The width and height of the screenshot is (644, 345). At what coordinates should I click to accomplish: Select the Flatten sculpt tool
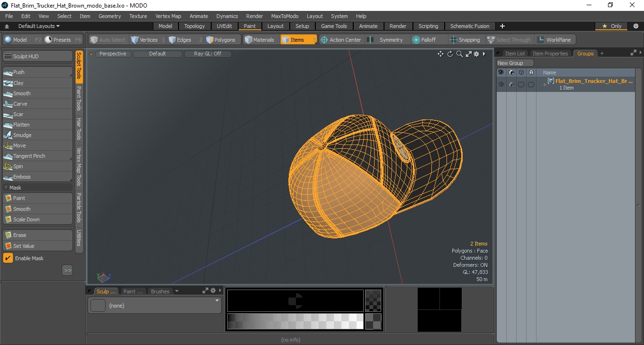37,125
